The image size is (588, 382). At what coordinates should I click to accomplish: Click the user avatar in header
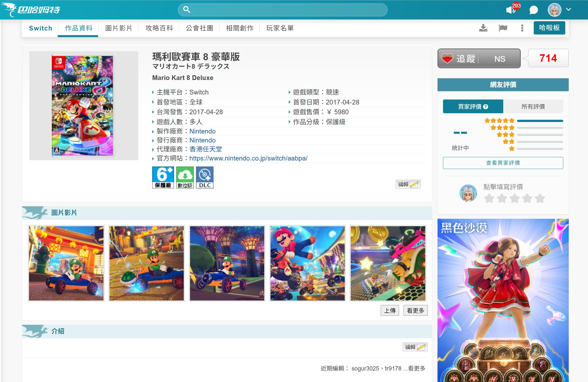click(x=554, y=10)
